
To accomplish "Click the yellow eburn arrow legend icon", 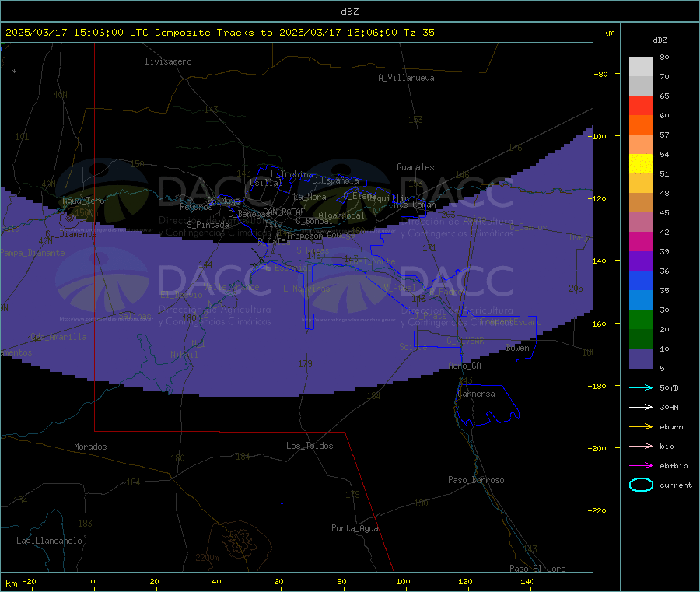I will point(641,426).
